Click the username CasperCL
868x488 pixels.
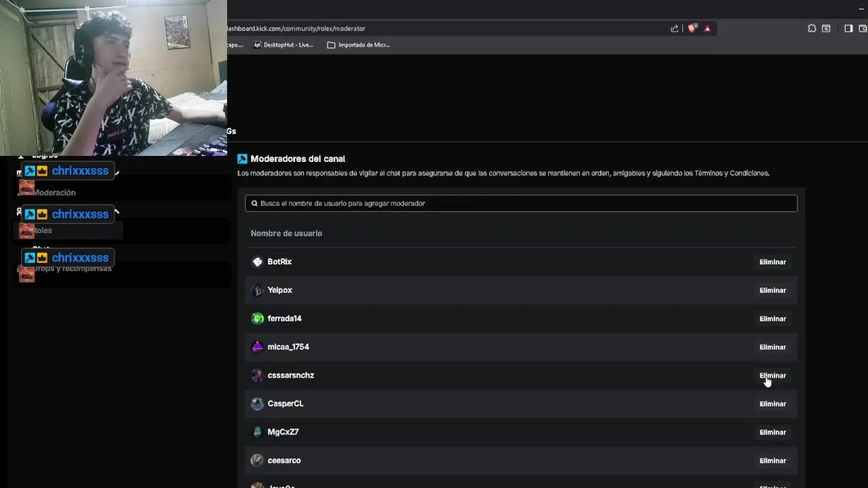coord(285,404)
